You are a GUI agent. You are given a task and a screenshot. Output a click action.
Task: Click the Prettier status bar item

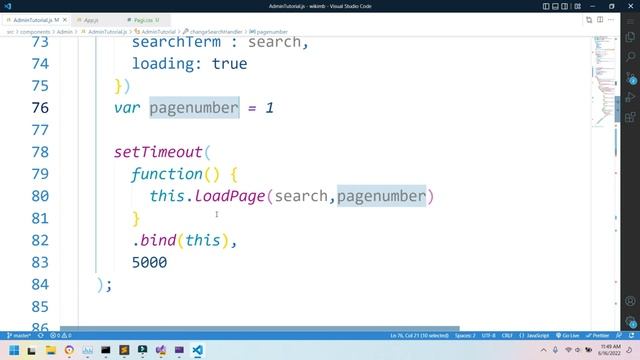click(x=597, y=336)
